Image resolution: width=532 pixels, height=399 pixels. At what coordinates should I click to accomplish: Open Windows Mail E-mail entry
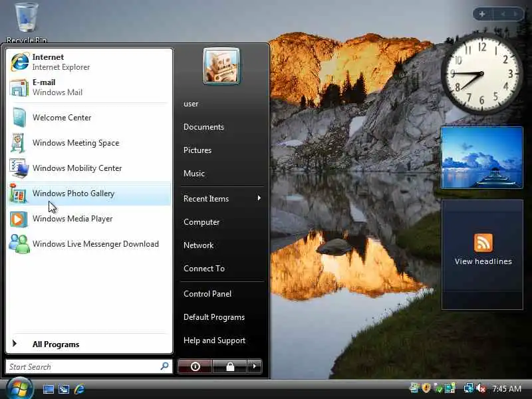point(89,87)
